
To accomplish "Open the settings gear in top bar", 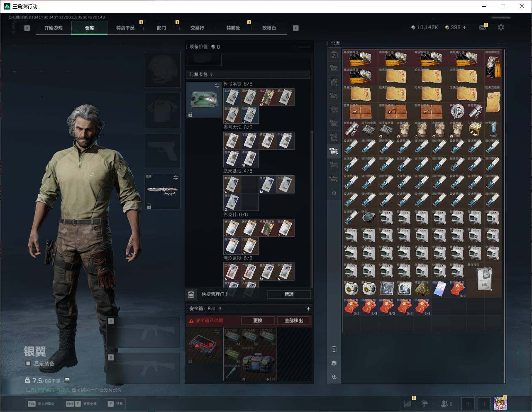I will [501, 27].
